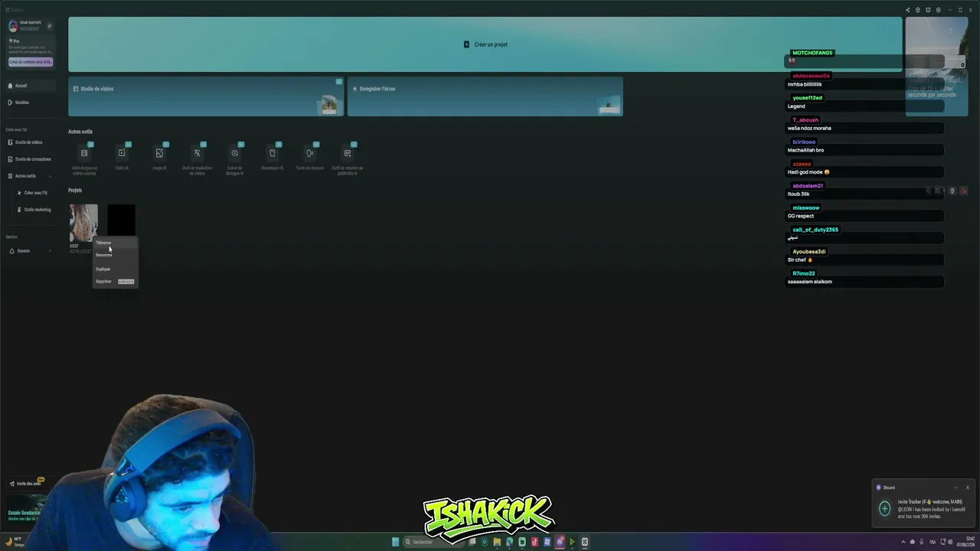Viewport: 980px width, 551px height.
Task: Open Studio de vidéos in the sidebar
Action: [x=29, y=142]
